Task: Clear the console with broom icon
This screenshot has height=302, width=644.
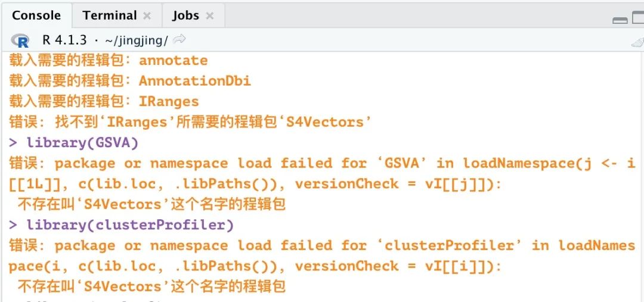Action: [637, 42]
